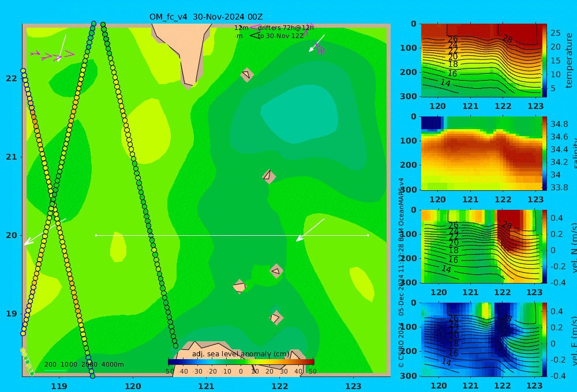Click the '14' contour label in temperature plot

(445, 83)
